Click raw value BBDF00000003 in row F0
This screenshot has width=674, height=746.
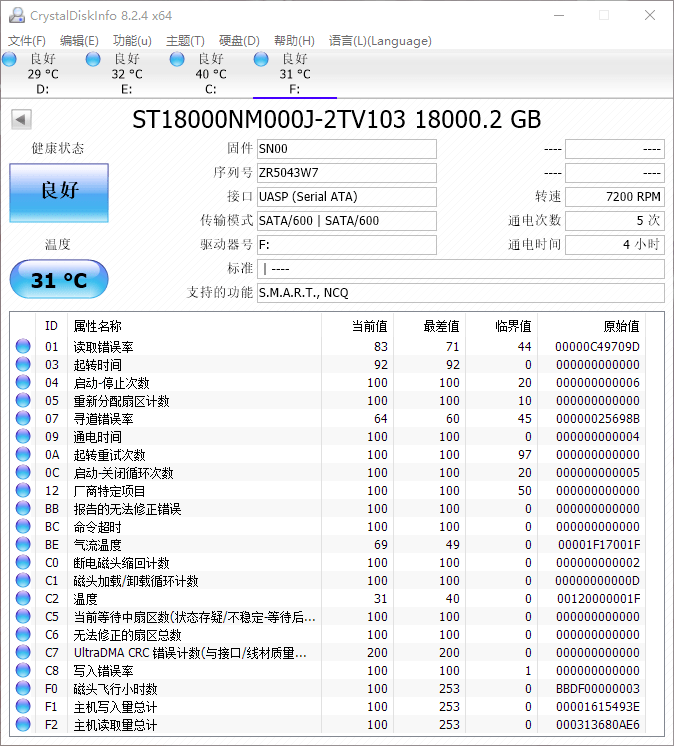tap(598, 689)
